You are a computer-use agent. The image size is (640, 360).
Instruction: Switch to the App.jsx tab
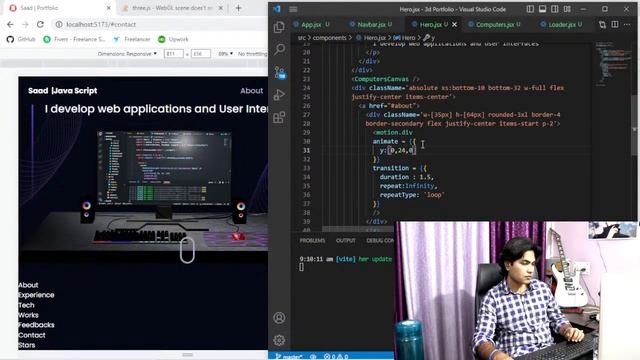pyautogui.click(x=311, y=24)
